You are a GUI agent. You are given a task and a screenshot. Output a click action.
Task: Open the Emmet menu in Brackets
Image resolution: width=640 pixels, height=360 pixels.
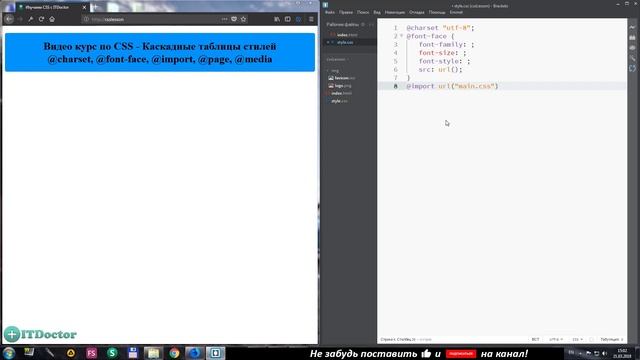[x=456, y=12]
